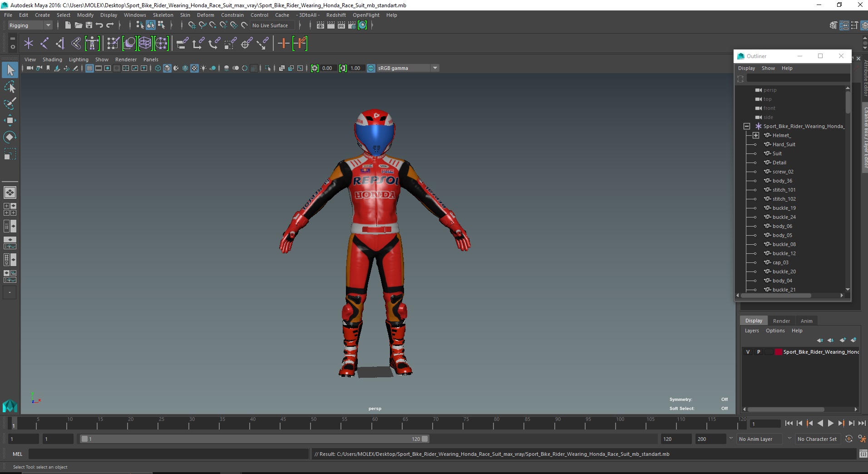The height and width of the screenshot is (474, 868).
Task: Open the IPR render icon
Action: pyautogui.click(x=341, y=25)
